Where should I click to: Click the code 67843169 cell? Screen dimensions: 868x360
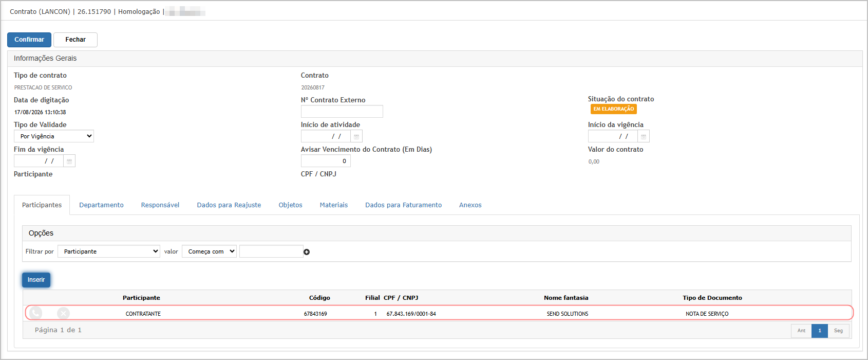[x=315, y=314]
